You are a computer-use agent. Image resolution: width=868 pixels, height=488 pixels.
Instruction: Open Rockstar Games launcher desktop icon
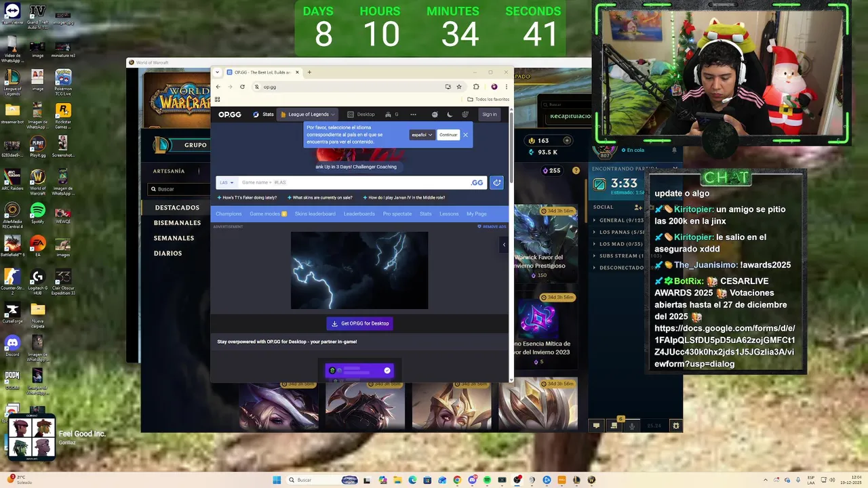coord(62,116)
